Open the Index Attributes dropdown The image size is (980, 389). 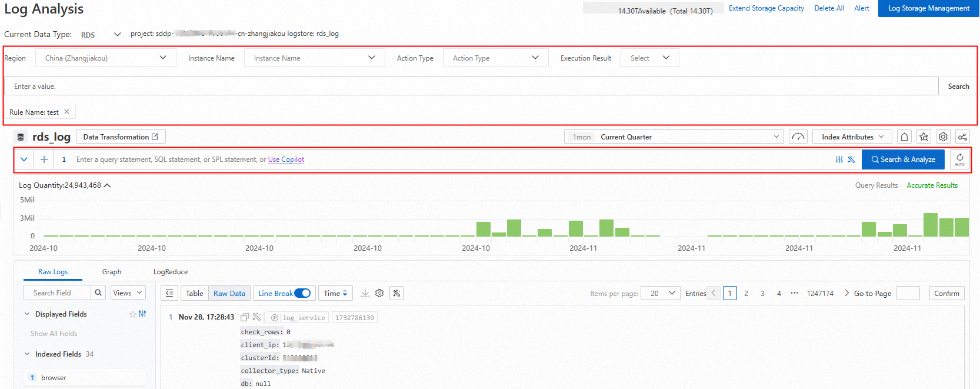click(852, 137)
